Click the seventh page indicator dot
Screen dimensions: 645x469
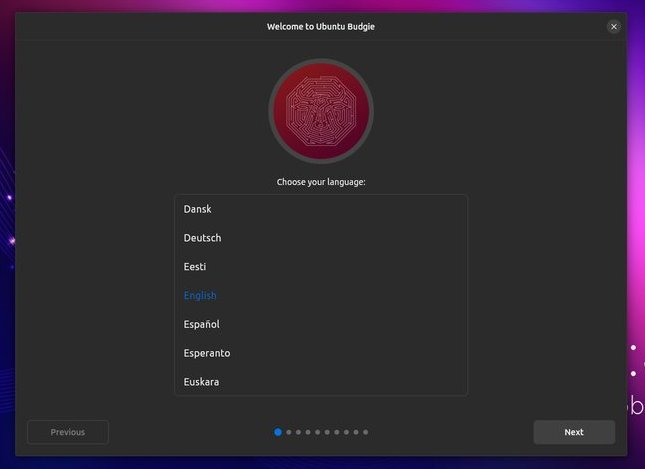tap(337, 432)
